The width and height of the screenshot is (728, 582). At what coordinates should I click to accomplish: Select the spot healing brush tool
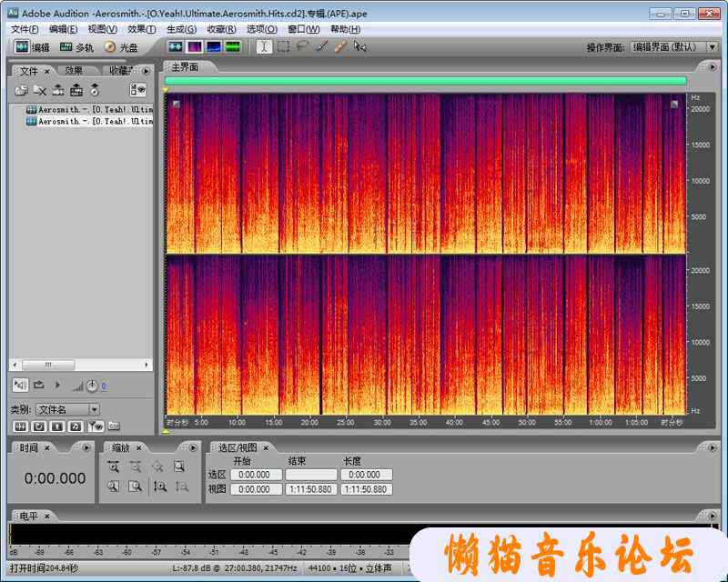(x=340, y=47)
